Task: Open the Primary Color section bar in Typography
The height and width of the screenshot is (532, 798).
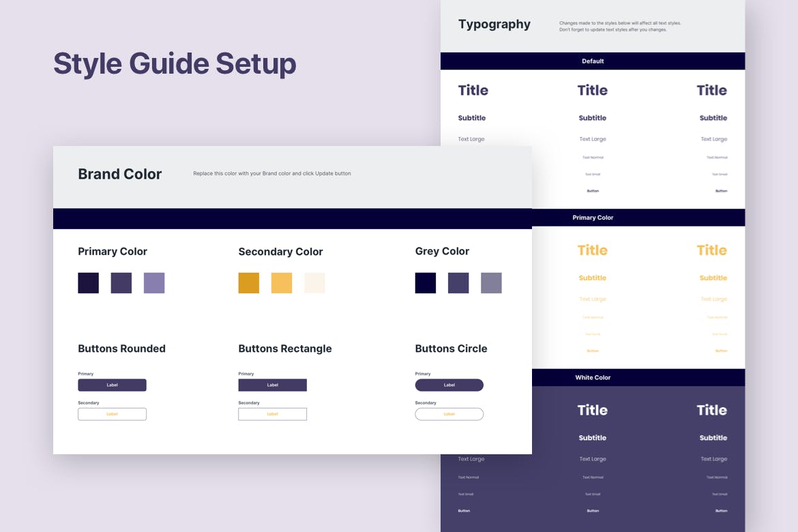Action: [x=592, y=218]
